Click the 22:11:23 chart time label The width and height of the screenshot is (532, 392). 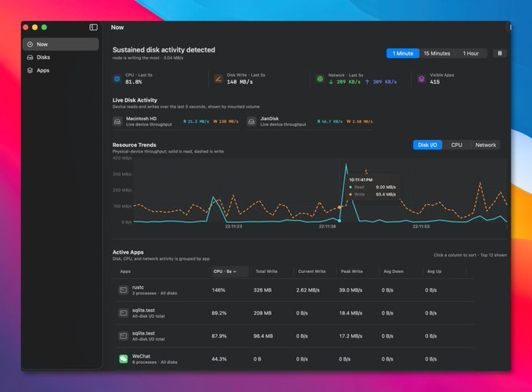(233, 226)
